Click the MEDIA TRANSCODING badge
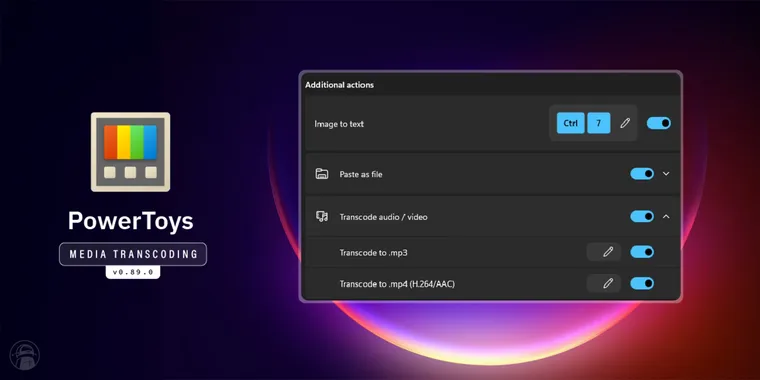This screenshot has height=380, width=760. (133, 254)
